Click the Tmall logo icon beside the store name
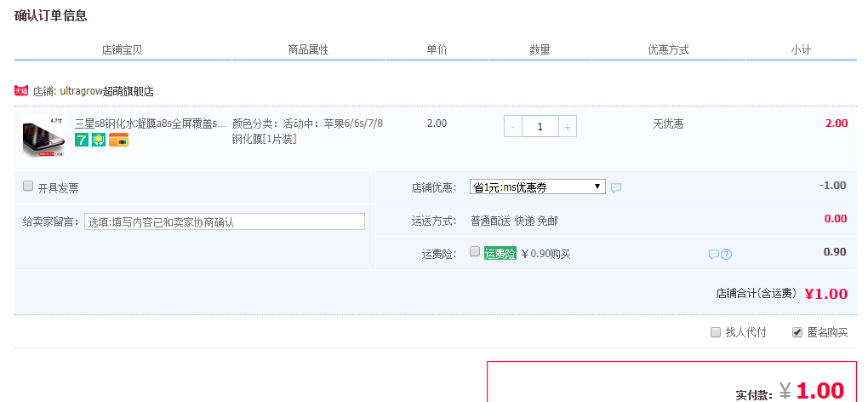The height and width of the screenshot is (402, 868). [x=21, y=91]
